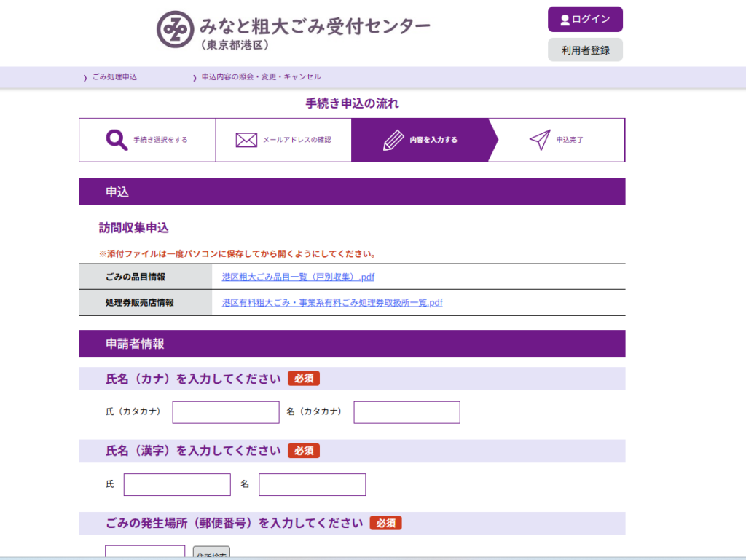Focus the 名（カタカナ）input field
This screenshot has height=560, width=746.
coord(407,412)
